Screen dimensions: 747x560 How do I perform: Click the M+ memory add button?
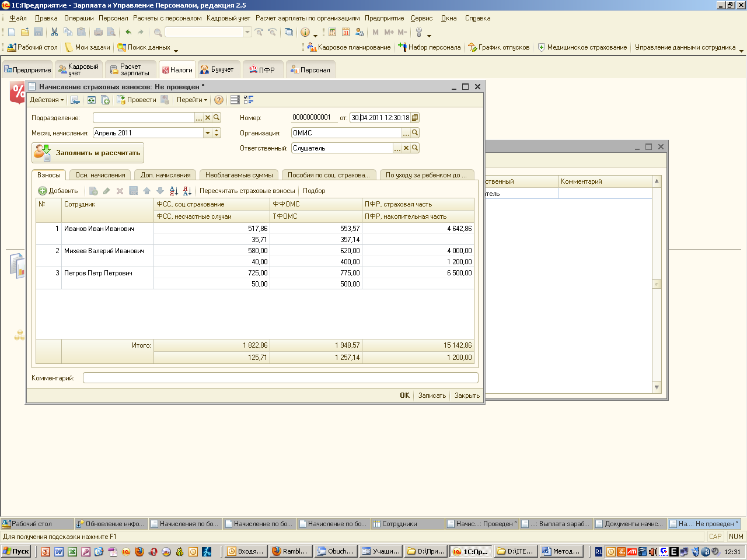(x=389, y=32)
